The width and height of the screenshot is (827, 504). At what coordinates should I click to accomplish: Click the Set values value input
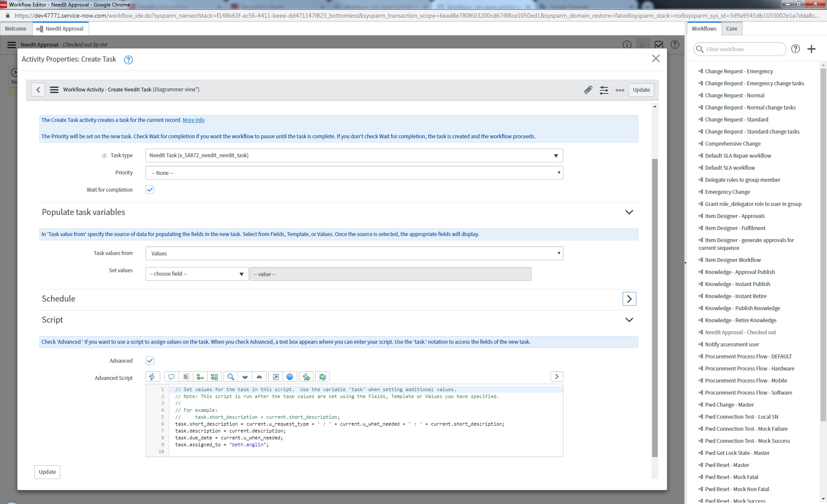coord(390,274)
